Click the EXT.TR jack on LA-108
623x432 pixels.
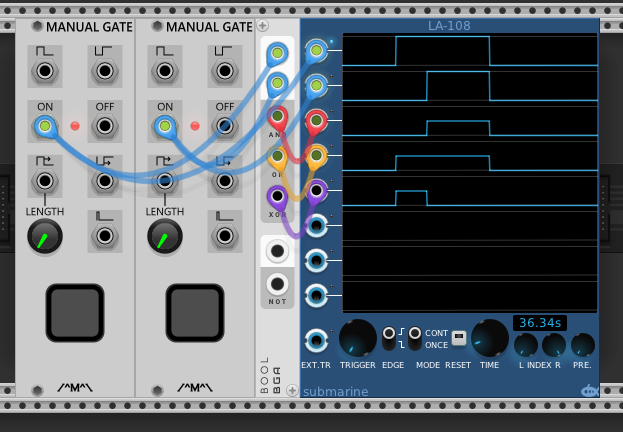pos(316,340)
